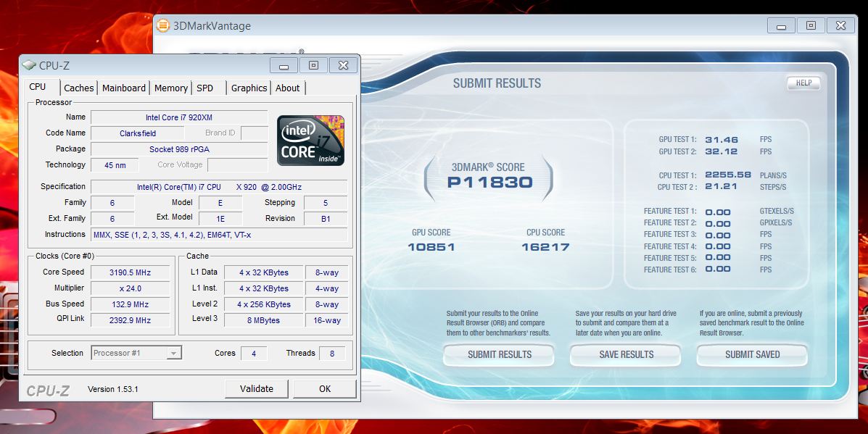Close the 3DMarkVantage window
This screenshot has width=868, height=434.
pyautogui.click(x=841, y=25)
